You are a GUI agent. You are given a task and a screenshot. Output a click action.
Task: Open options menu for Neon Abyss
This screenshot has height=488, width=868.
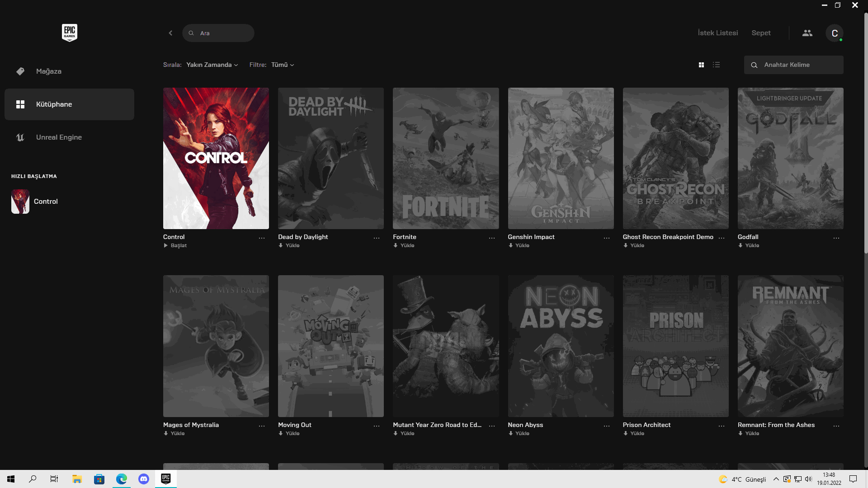[x=607, y=426]
